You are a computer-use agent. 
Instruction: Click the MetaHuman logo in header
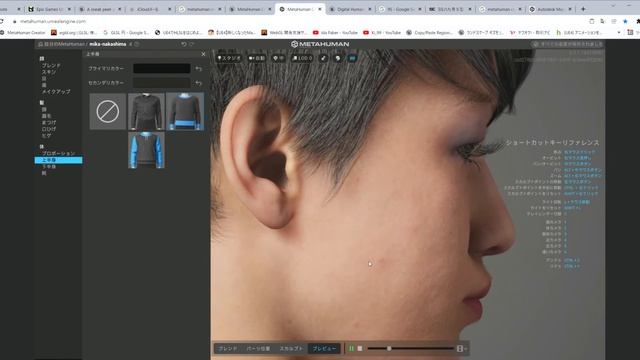320,44
